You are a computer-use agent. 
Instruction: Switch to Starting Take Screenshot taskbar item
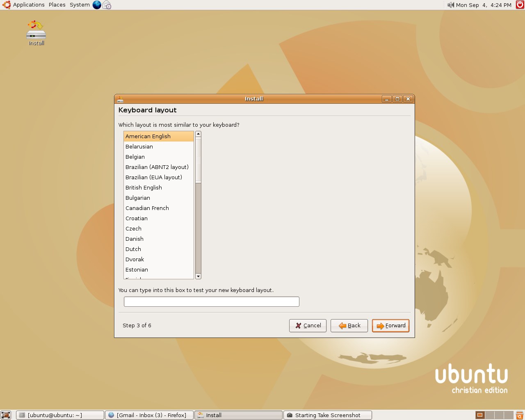(328, 415)
